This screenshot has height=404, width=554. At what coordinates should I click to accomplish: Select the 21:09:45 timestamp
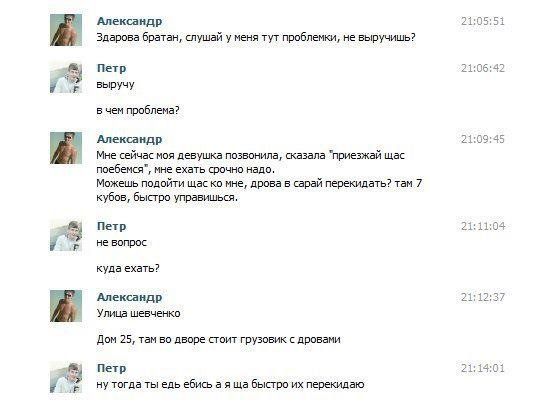483,139
